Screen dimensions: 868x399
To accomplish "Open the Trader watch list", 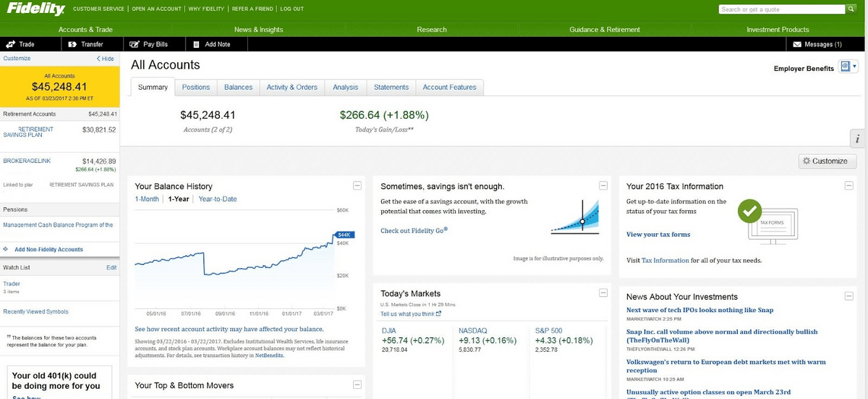I will [12, 284].
